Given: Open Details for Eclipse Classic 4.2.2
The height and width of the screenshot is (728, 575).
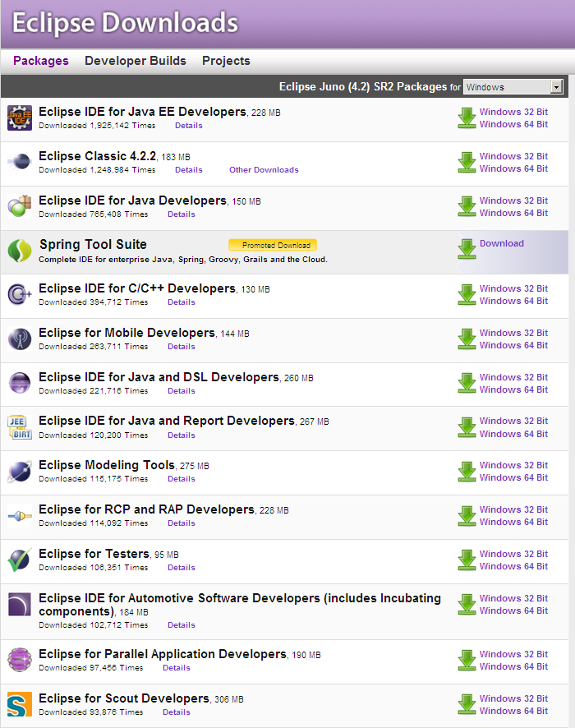Looking at the screenshot, I should click(x=188, y=170).
